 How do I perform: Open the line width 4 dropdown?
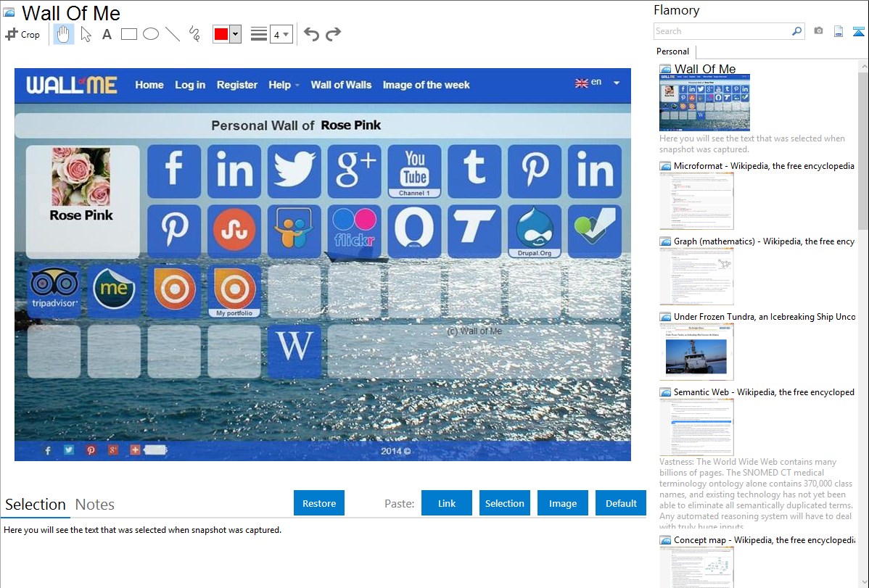tap(281, 34)
